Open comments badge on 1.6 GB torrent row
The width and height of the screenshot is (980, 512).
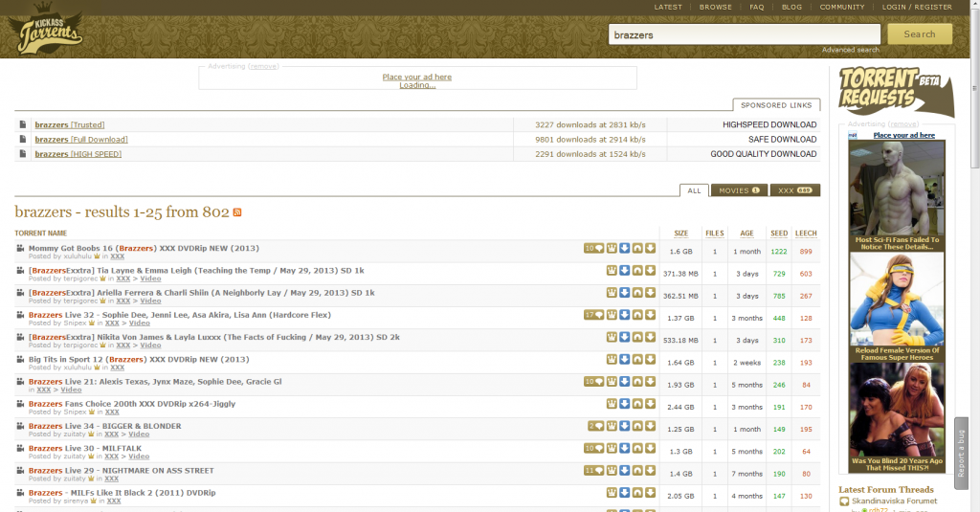(593, 248)
